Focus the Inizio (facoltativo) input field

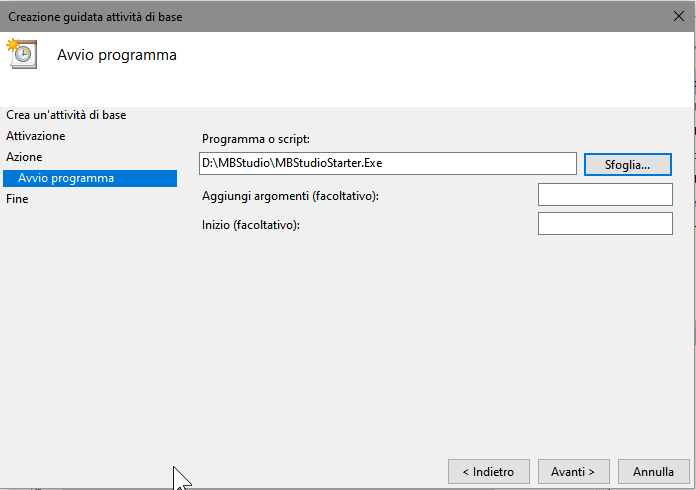click(x=605, y=223)
